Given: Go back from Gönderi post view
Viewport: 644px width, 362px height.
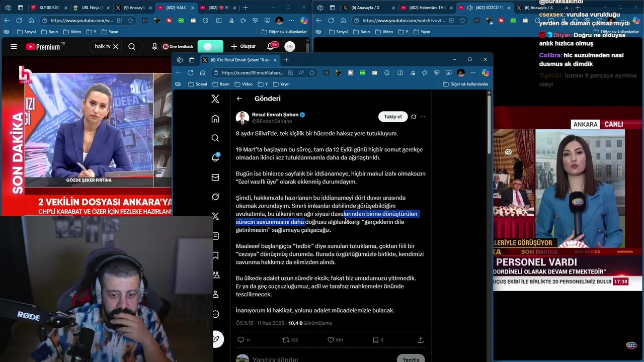Looking at the screenshot, I should tap(239, 99).
